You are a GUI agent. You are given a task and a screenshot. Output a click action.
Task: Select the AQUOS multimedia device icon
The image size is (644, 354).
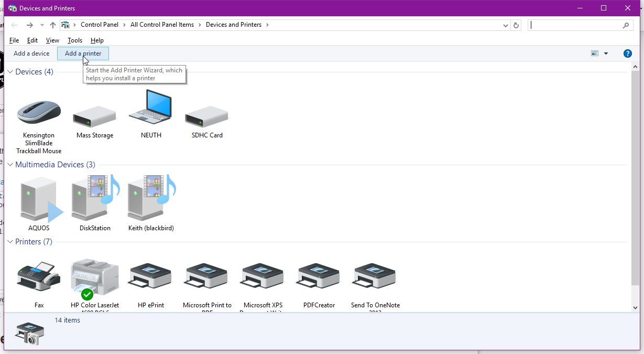coord(41,199)
